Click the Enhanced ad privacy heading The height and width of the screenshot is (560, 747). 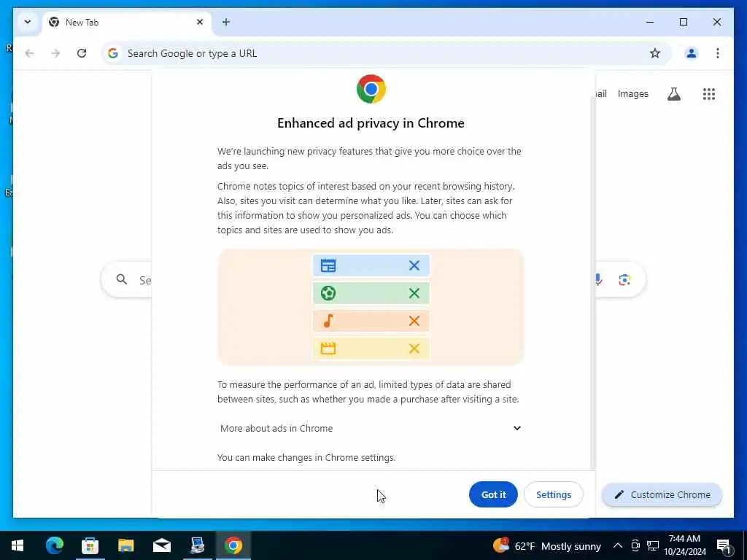(371, 123)
